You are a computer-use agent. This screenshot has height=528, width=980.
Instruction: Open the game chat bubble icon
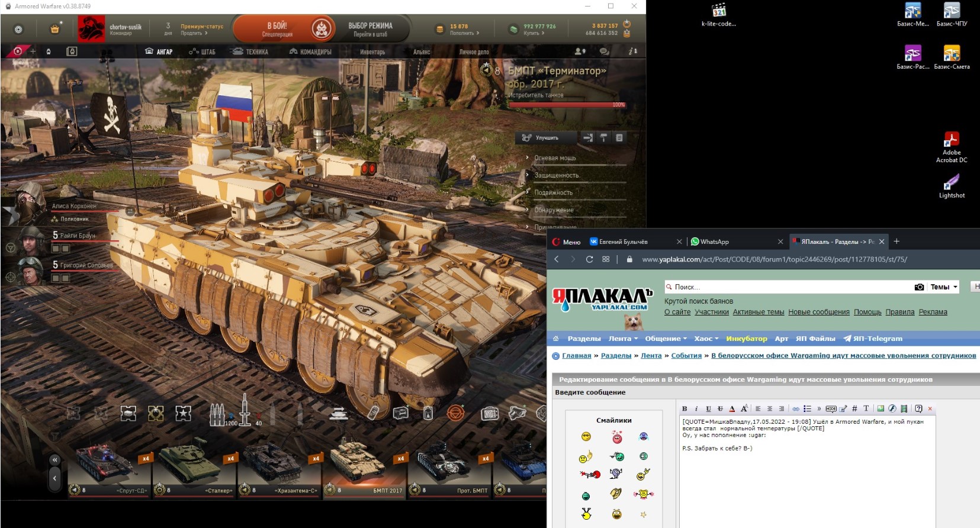[x=604, y=51]
